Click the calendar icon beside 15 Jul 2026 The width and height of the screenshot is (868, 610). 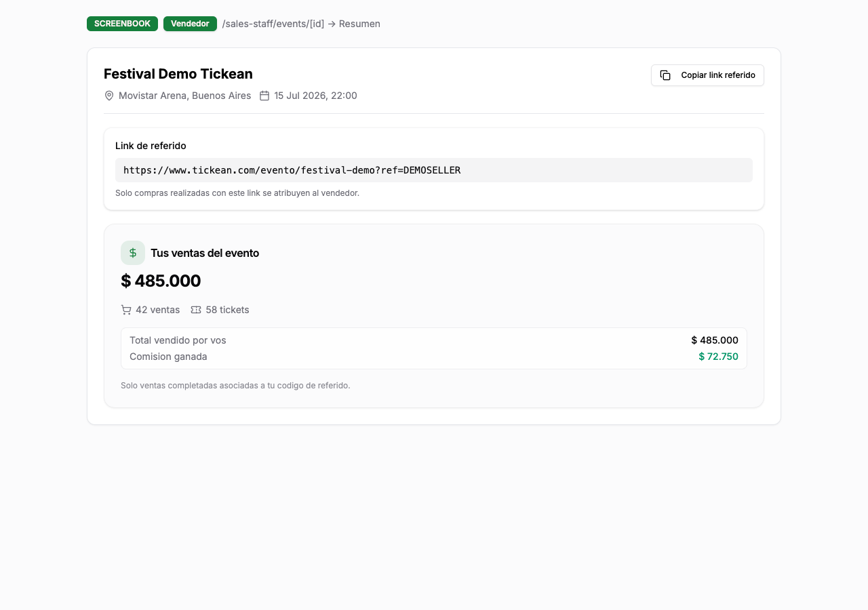264,96
